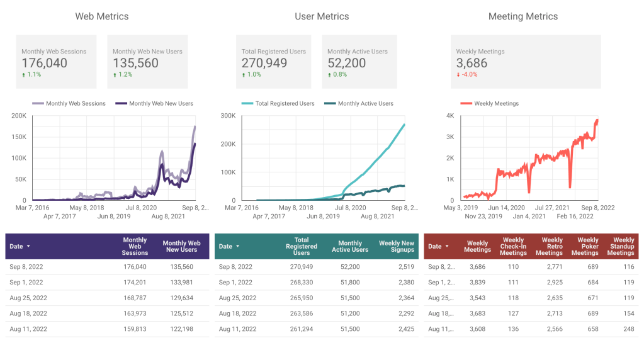Toggle Weekly Meetings legend item in chart
The height and width of the screenshot is (343, 644).
tap(490, 103)
